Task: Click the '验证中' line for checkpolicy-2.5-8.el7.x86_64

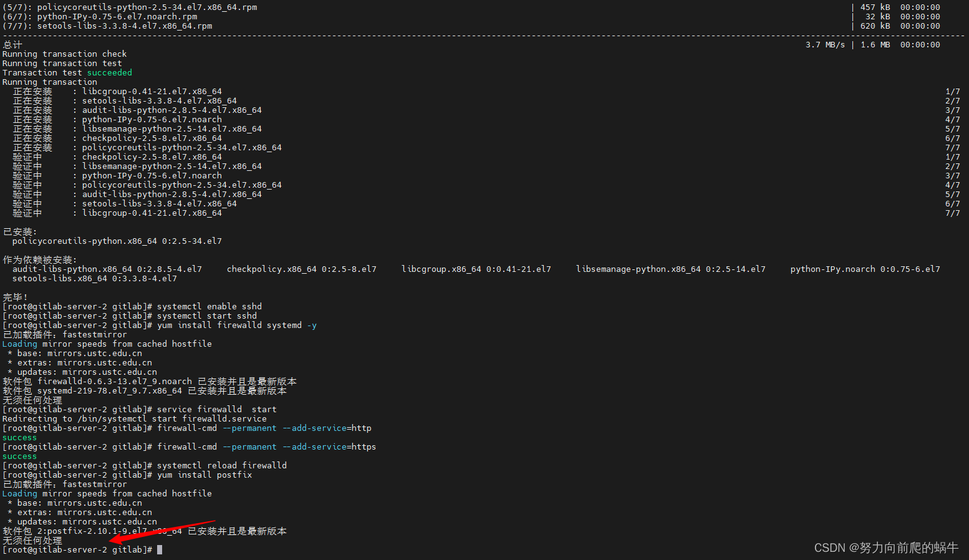Action: 117,157
